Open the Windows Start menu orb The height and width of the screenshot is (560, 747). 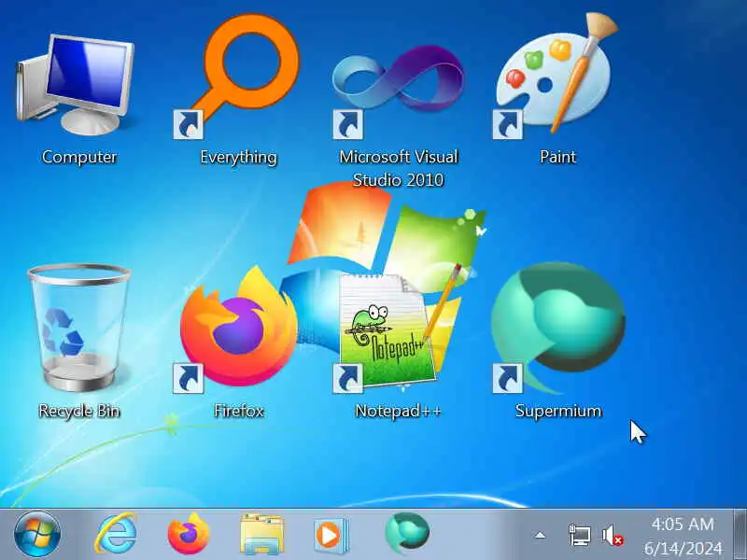click(x=37, y=534)
